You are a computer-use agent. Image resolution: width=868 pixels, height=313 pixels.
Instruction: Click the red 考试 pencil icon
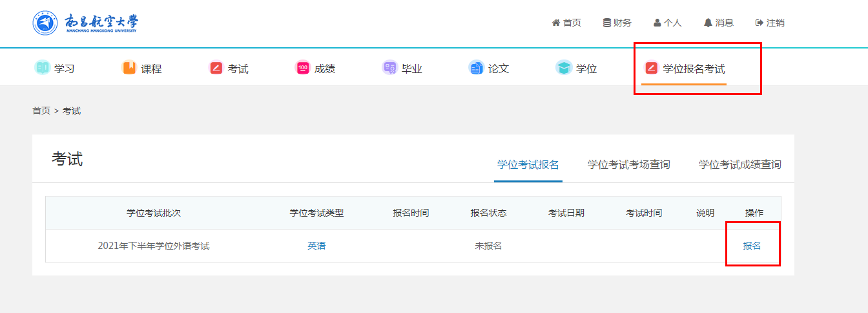pyautogui.click(x=216, y=68)
